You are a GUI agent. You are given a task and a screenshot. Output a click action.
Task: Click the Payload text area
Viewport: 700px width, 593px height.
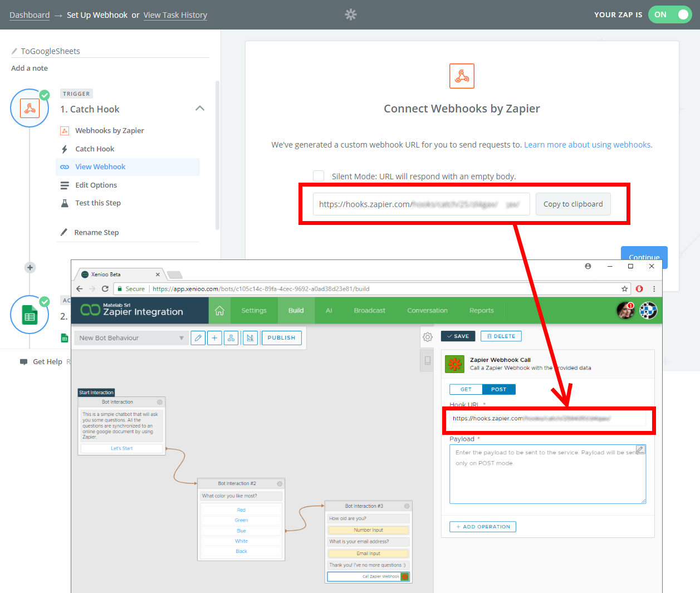[x=547, y=474]
